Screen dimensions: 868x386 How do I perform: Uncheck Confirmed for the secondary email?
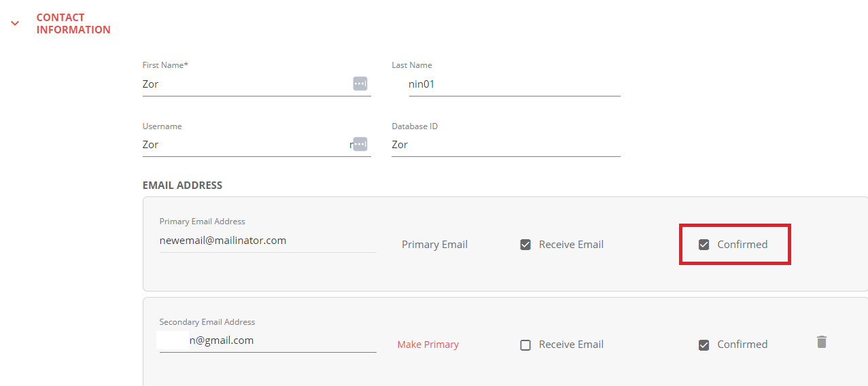pos(704,345)
